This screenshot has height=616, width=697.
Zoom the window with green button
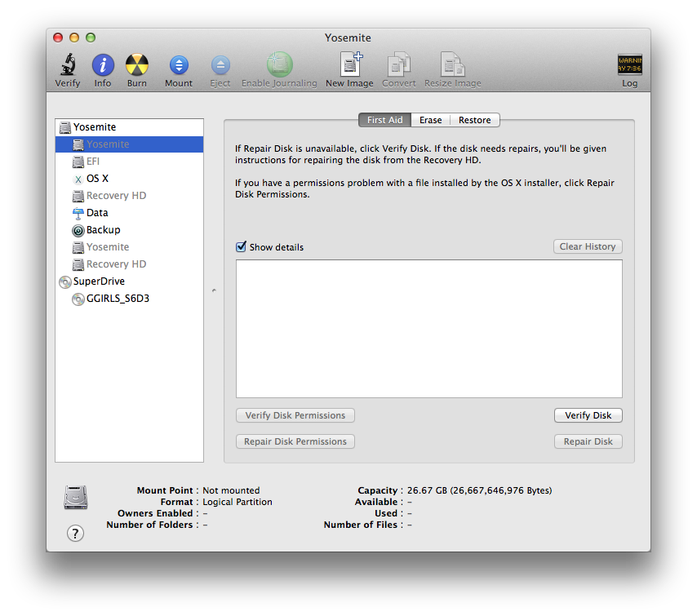coord(91,38)
